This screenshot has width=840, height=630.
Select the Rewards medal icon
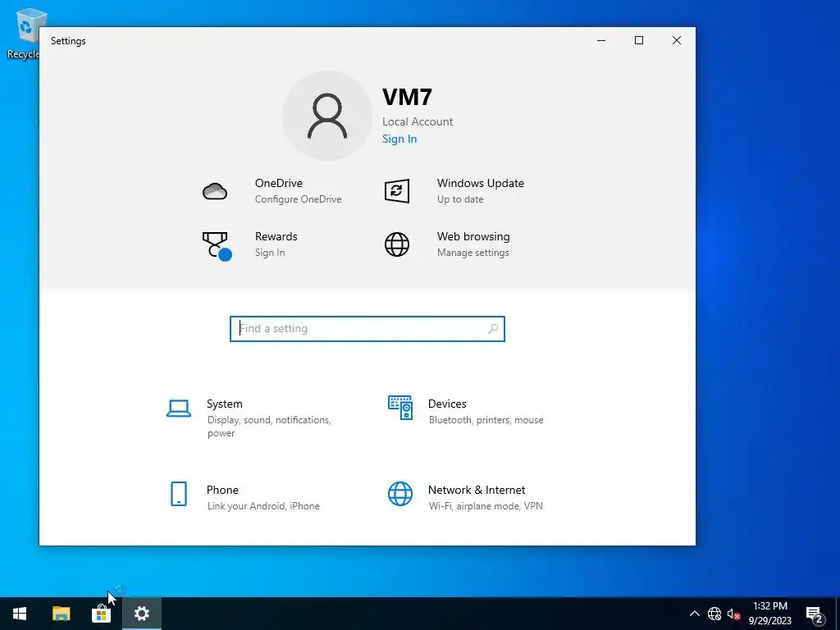point(217,245)
